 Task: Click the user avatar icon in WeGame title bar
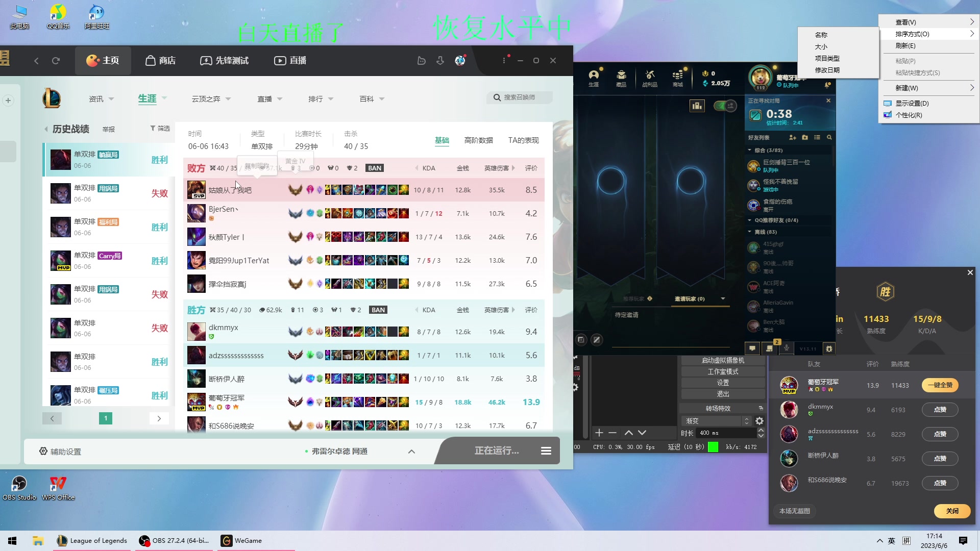460,61
